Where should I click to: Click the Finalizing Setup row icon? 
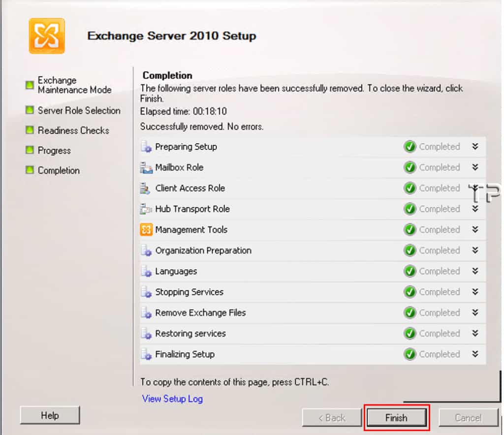pyautogui.click(x=146, y=354)
